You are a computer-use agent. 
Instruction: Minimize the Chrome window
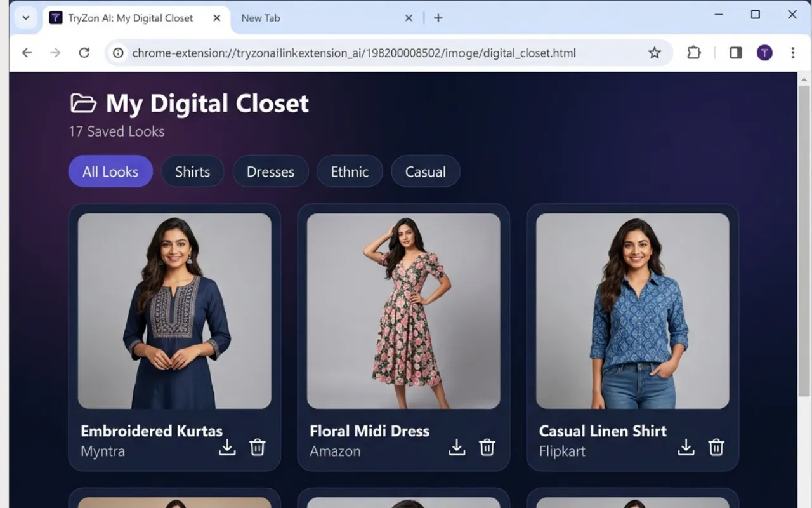click(x=719, y=15)
